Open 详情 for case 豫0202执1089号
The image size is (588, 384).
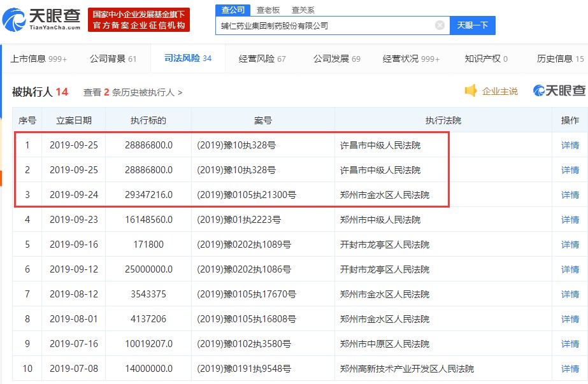570,245
